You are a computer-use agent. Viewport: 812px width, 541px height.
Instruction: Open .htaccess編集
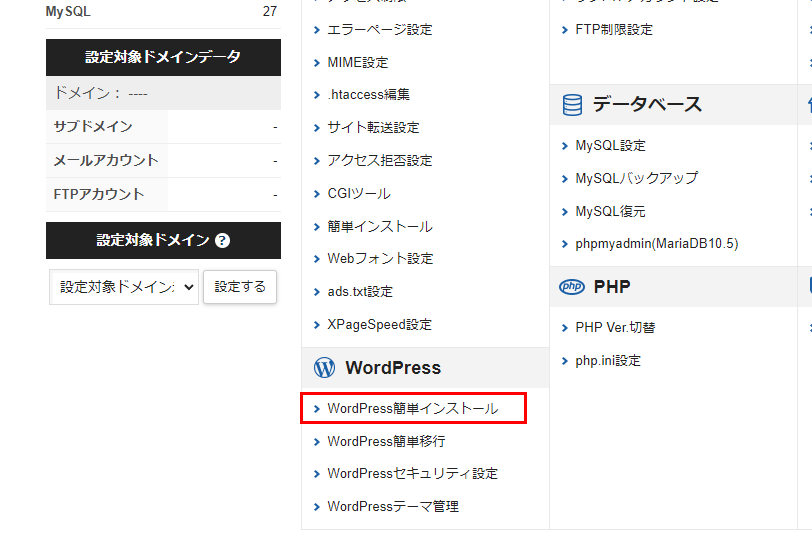click(369, 95)
